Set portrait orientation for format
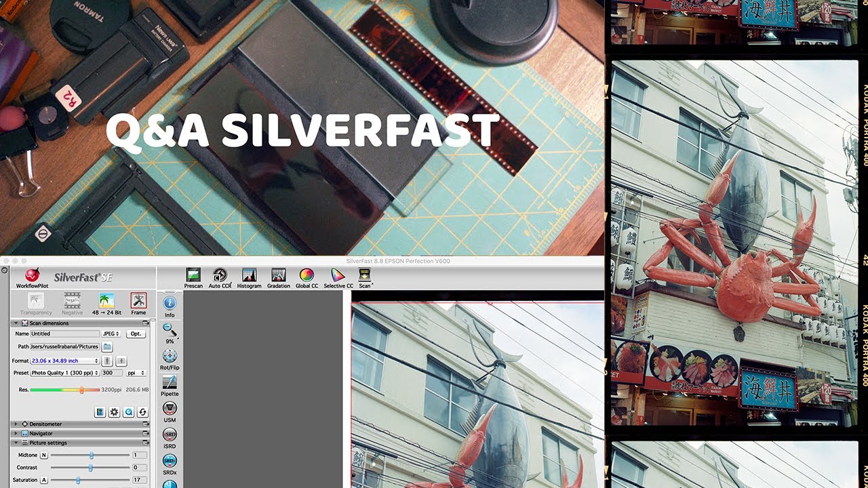 tap(107, 361)
